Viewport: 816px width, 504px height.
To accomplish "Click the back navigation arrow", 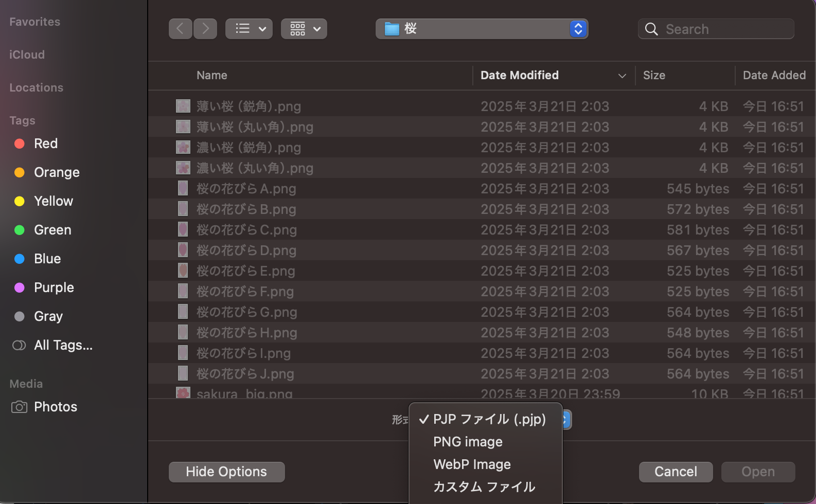I will pos(181,29).
